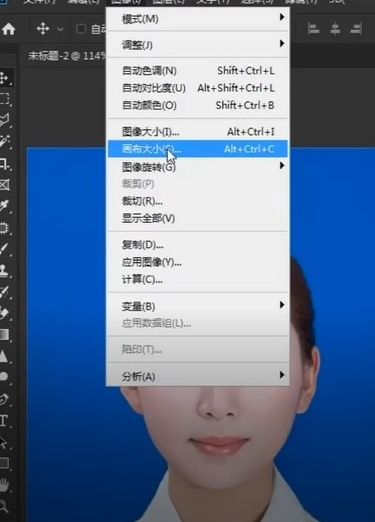Select the Hand tool
375x522 pixels.
5,484
